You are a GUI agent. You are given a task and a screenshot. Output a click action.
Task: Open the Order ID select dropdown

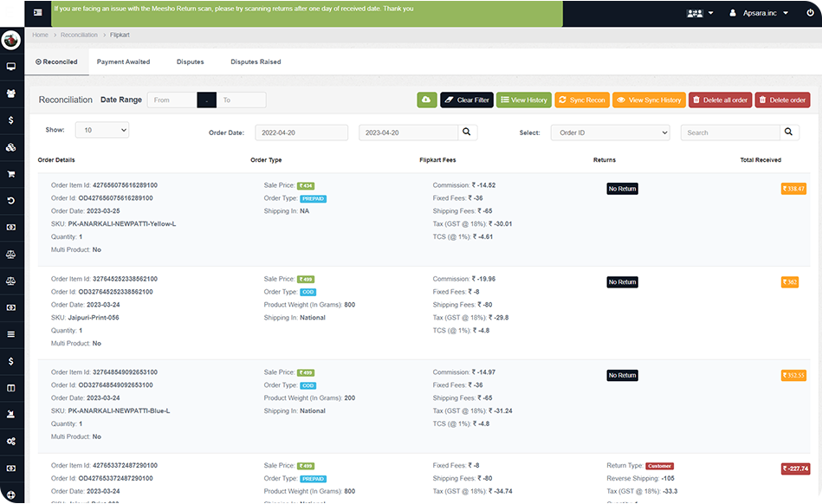pos(610,132)
